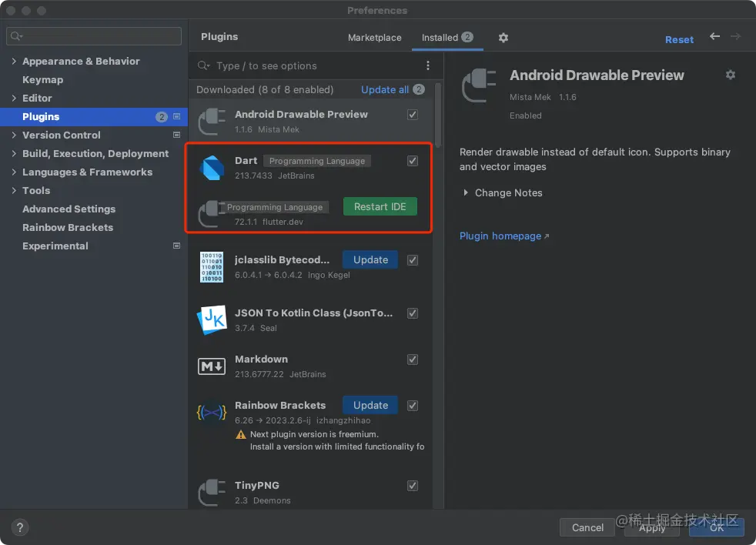
Task: Focus the settings search field
Action: click(x=94, y=36)
